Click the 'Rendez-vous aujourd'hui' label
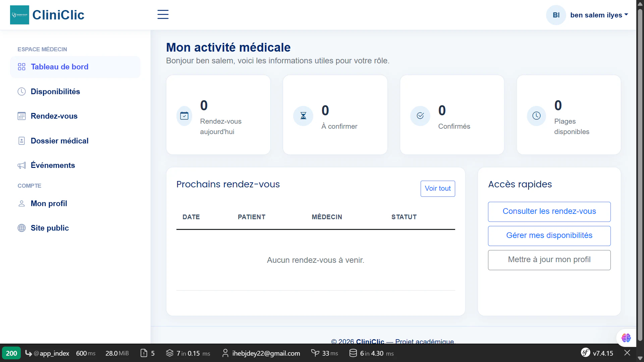 coord(221,126)
